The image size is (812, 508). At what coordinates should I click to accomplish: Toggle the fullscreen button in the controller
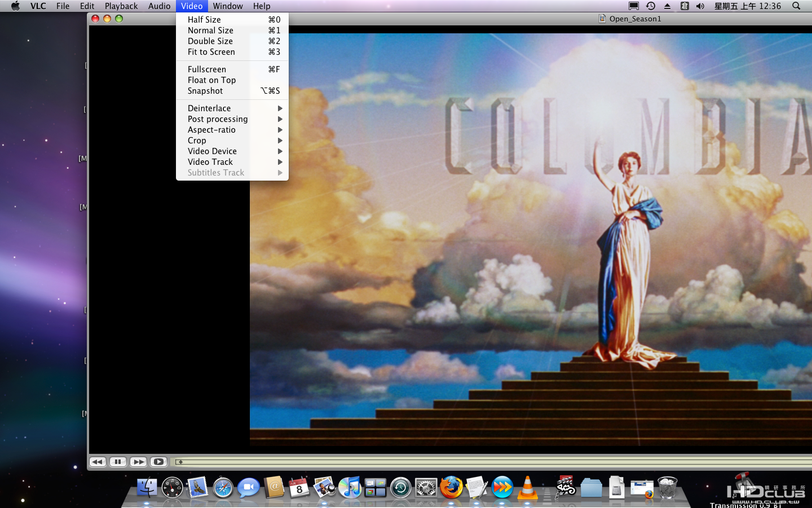[158, 462]
